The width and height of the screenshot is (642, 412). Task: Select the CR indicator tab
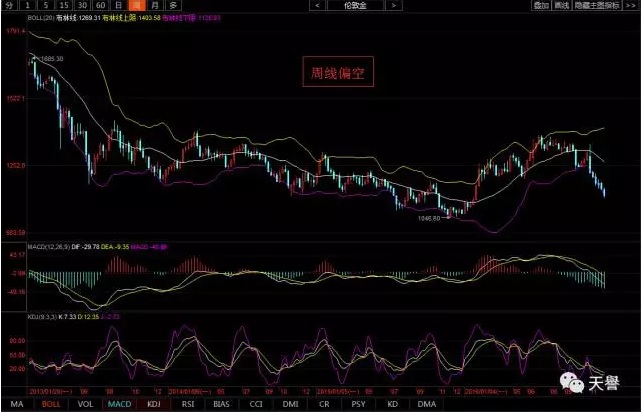pos(324,404)
